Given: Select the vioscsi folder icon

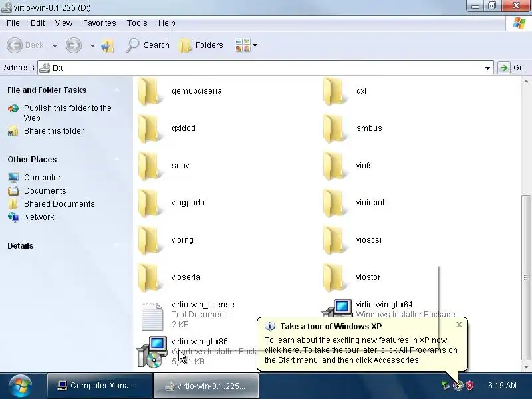Looking at the screenshot, I should [334, 241].
